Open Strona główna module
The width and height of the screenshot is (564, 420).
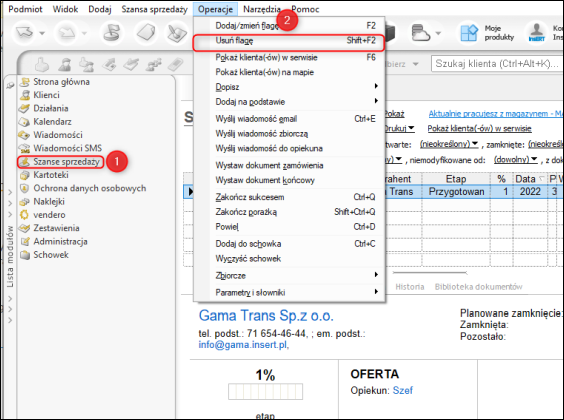tap(55, 82)
